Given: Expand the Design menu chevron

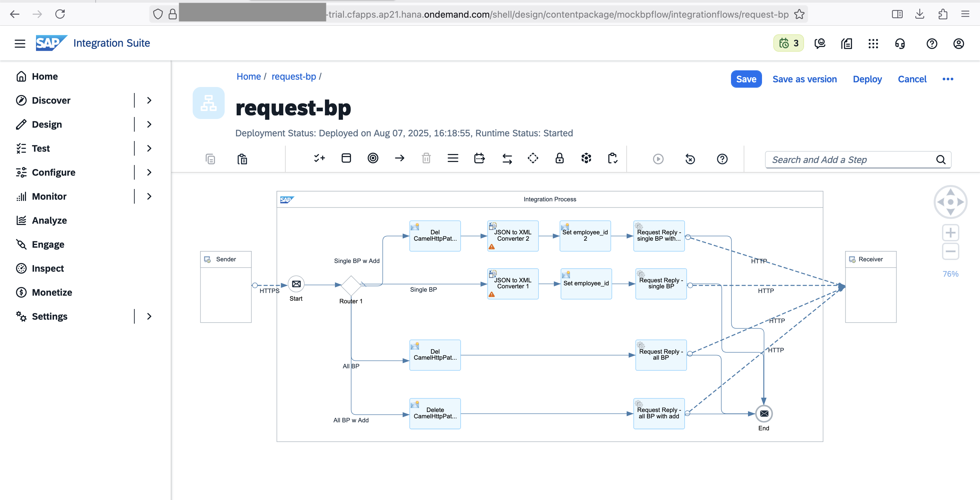Looking at the screenshot, I should click(x=149, y=124).
